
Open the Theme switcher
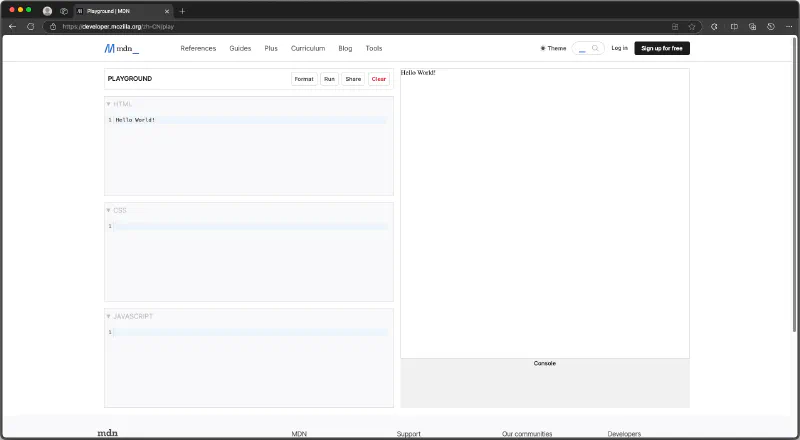553,48
